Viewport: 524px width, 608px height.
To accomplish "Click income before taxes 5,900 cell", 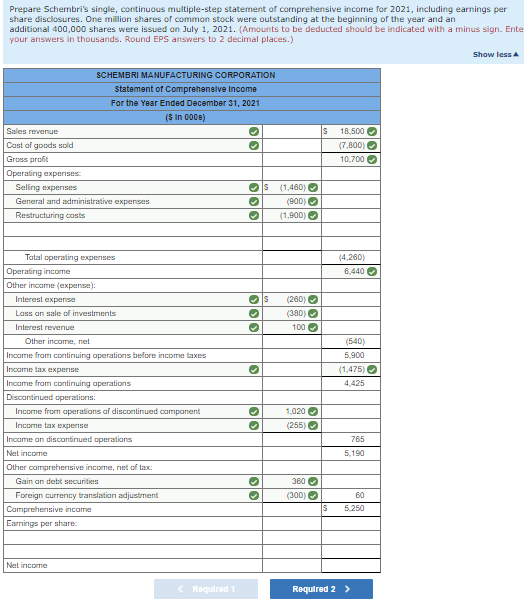I will coord(351,355).
